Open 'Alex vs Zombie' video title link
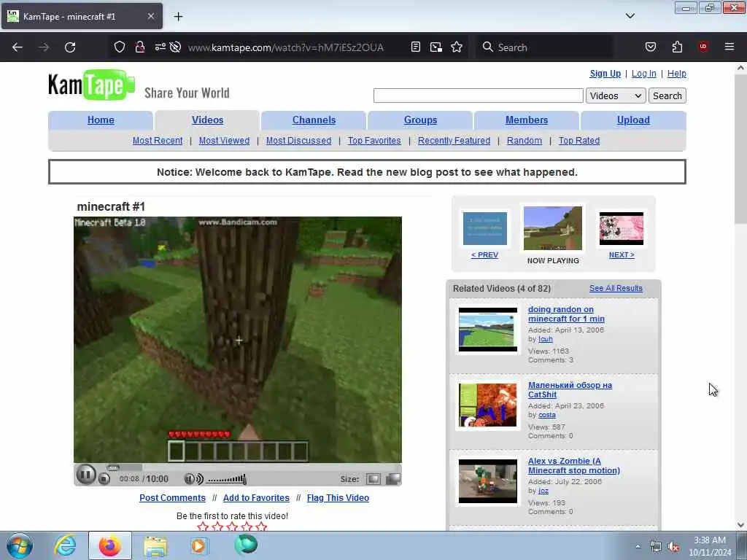The width and height of the screenshot is (747, 560). point(574,466)
